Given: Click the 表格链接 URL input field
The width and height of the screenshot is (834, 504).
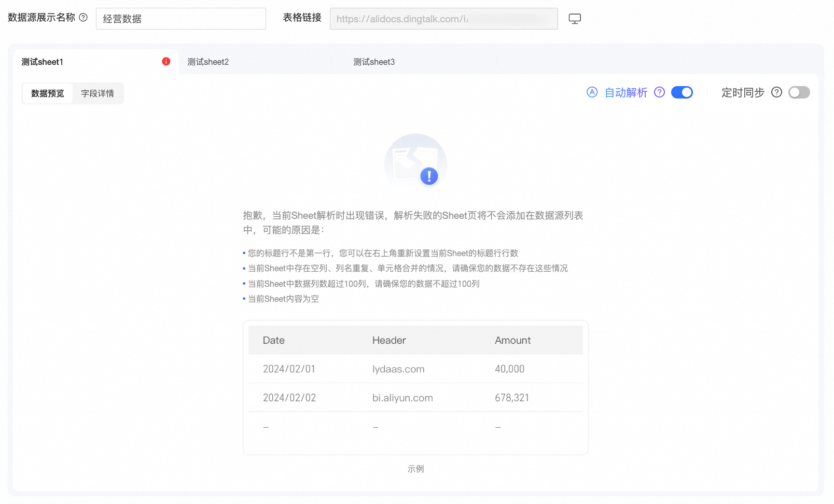Looking at the screenshot, I should coord(444,19).
